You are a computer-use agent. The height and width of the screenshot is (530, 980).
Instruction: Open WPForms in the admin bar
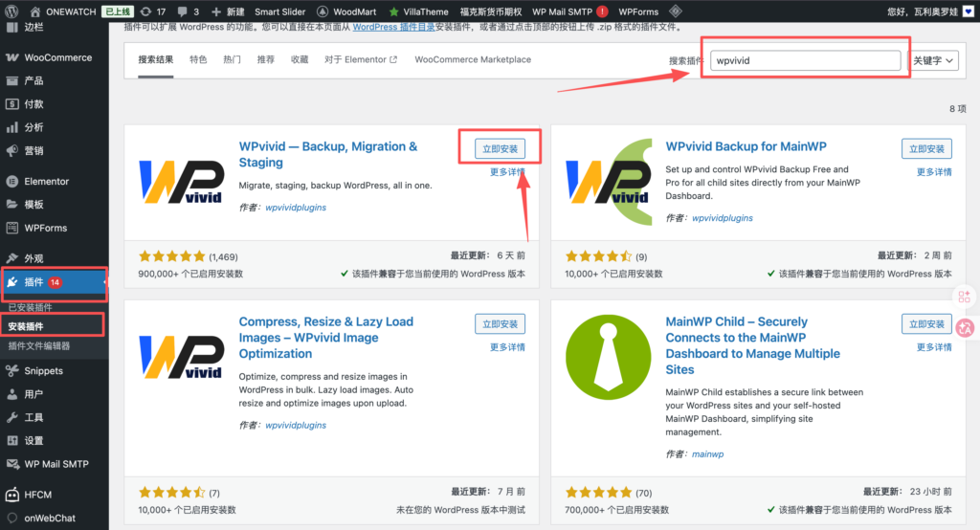638,11
